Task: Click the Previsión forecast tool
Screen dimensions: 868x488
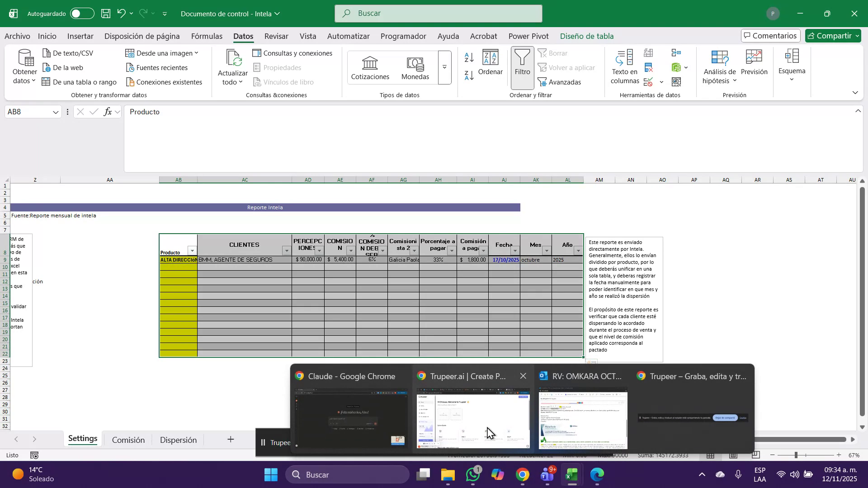Action: (x=754, y=63)
